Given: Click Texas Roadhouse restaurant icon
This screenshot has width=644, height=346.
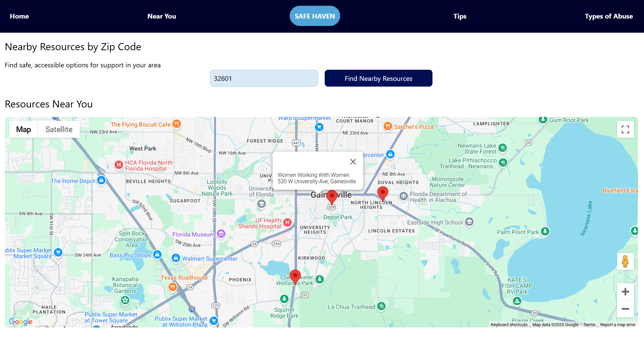Looking at the screenshot, I should tap(172, 287).
